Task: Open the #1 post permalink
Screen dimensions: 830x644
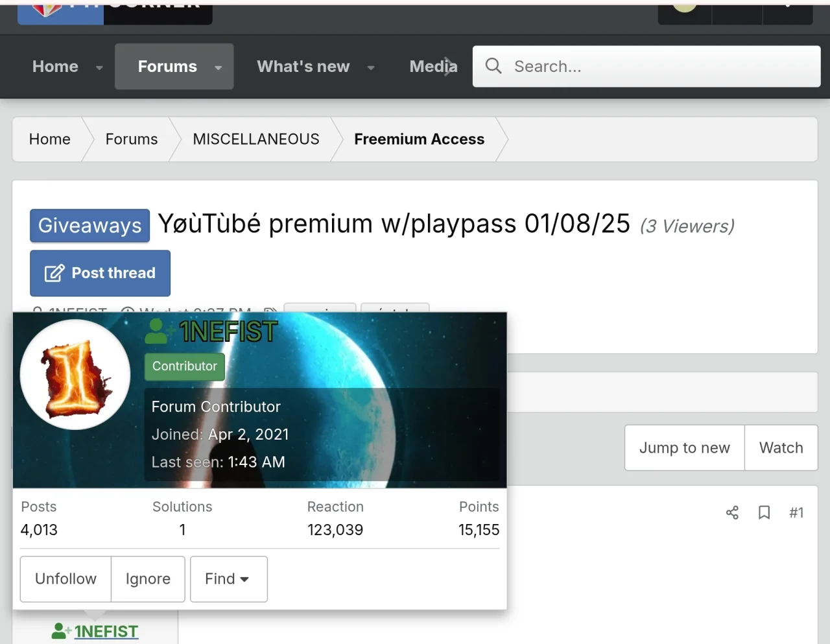Action: 796,513
